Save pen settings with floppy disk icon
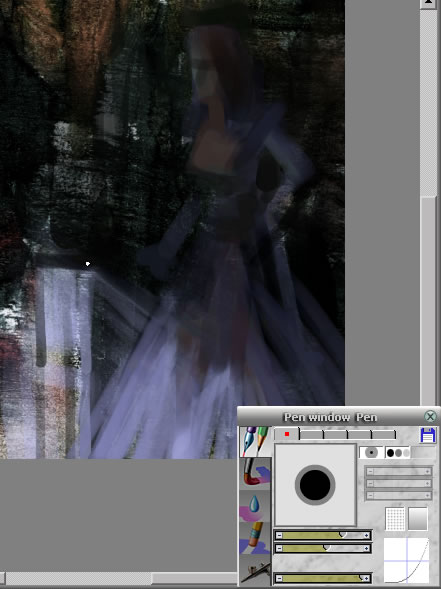441x589 pixels. pyautogui.click(x=428, y=435)
